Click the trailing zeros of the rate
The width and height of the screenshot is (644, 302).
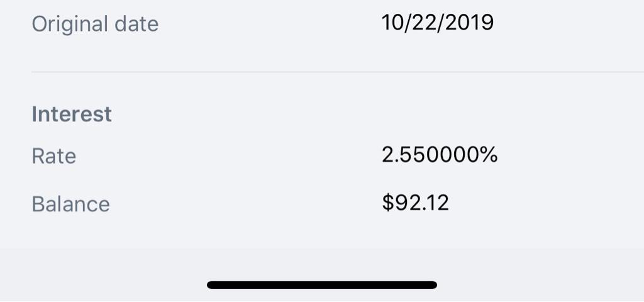tap(454, 154)
